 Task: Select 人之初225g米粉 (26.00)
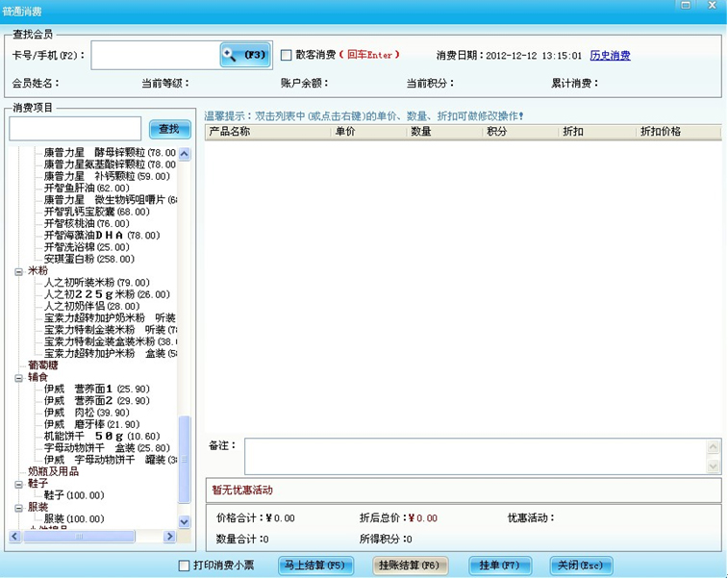[x=107, y=294]
